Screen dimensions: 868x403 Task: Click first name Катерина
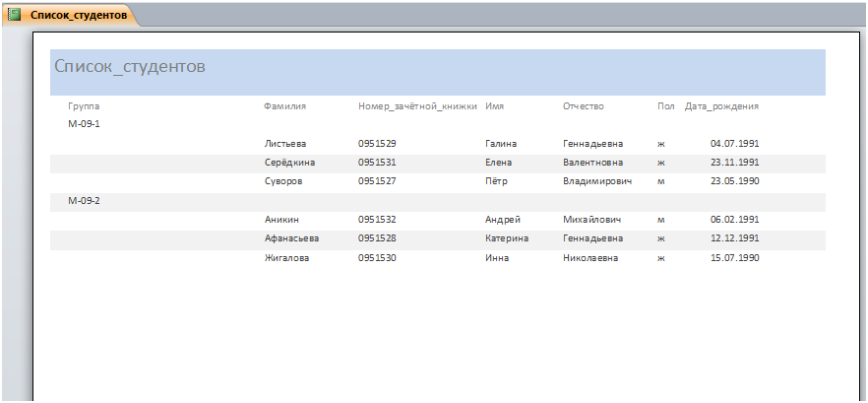pos(507,238)
